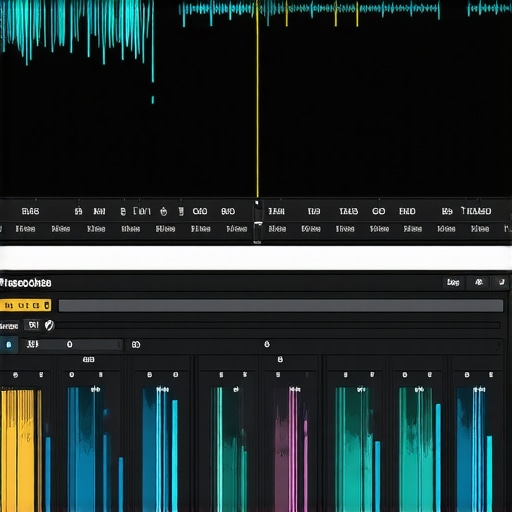Image resolution: width=512 pixels, height=512 pixels.
Task: Click right small icon on the sixth channel strip
Action: (x=372, y=375)
